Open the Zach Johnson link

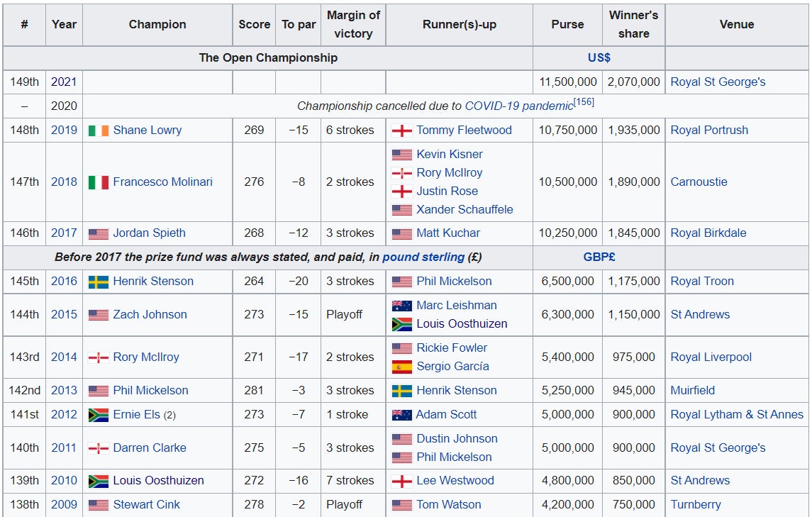150,314
